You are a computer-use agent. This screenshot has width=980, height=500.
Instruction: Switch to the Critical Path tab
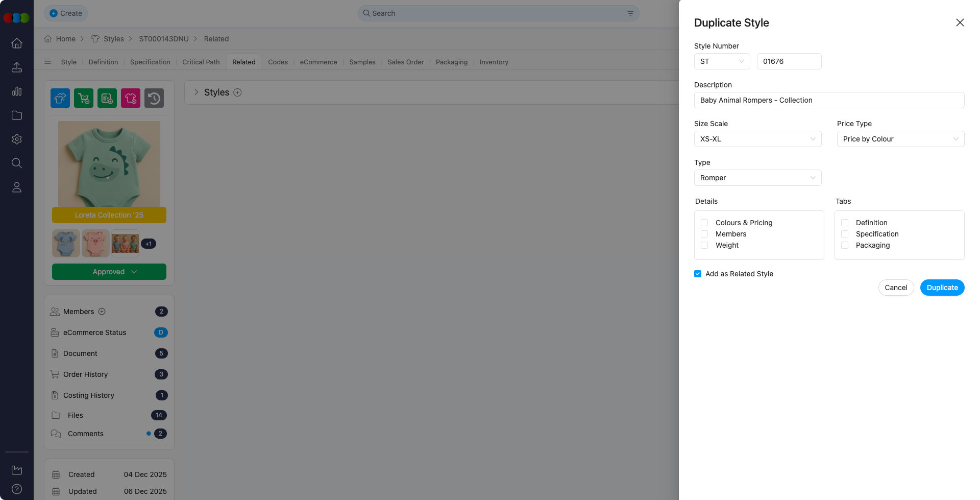201,62
